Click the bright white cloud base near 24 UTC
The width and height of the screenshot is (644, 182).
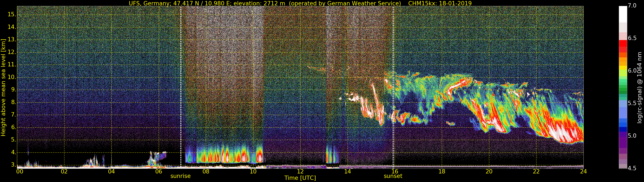(564, 133)
